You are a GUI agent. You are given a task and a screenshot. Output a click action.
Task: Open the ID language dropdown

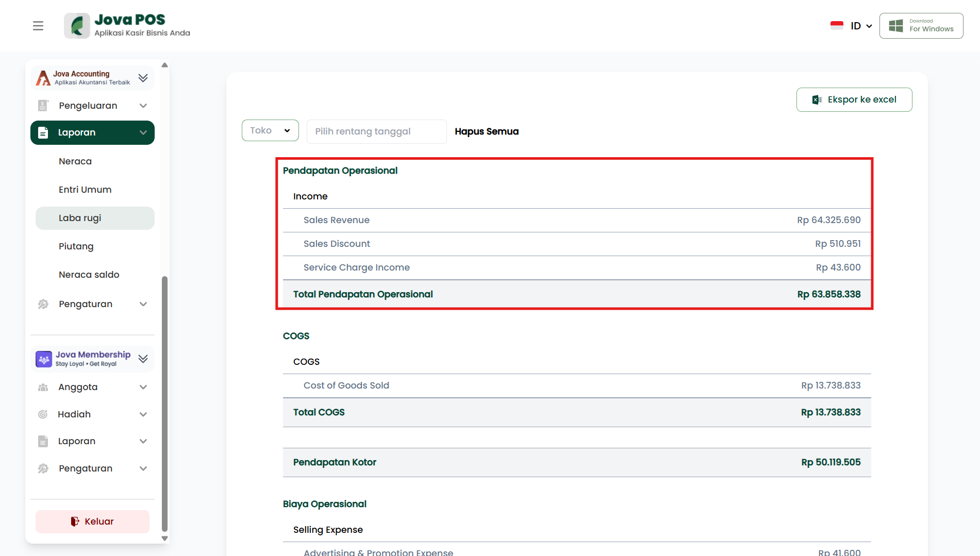point(861,26)
